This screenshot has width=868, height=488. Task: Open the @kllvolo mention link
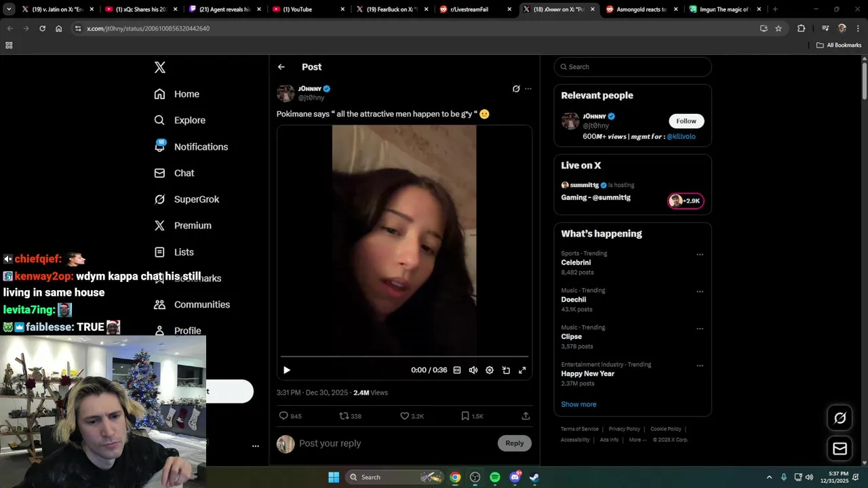click(x=681, y=136)
